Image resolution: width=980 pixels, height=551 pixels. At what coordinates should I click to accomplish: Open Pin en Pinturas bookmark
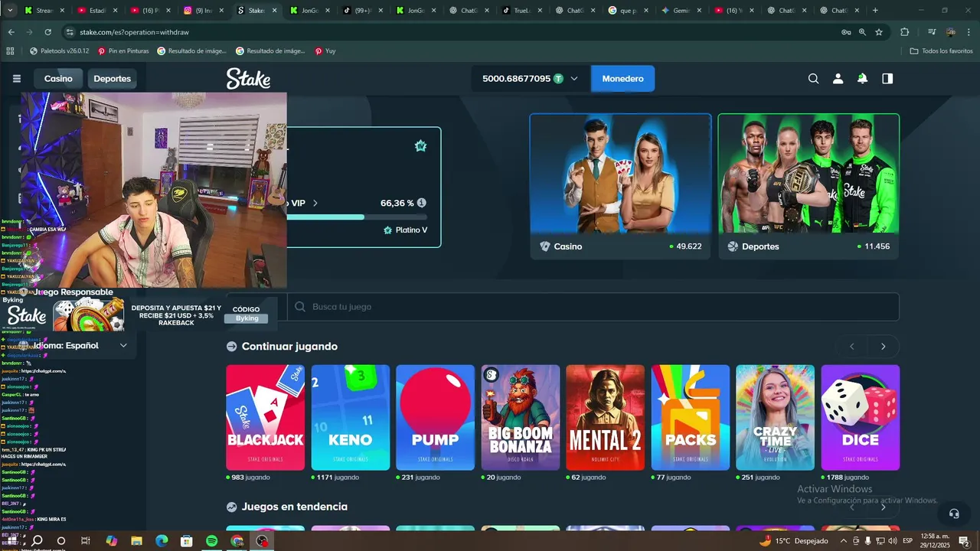tap(123, 51)
